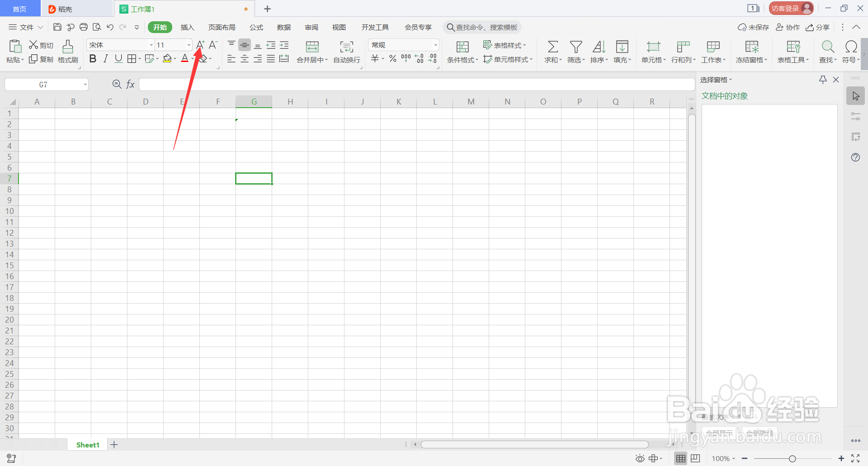Screen dimensions: 868x466
Task: Apply yellow fill color to cell
Action: coord(167,58)
